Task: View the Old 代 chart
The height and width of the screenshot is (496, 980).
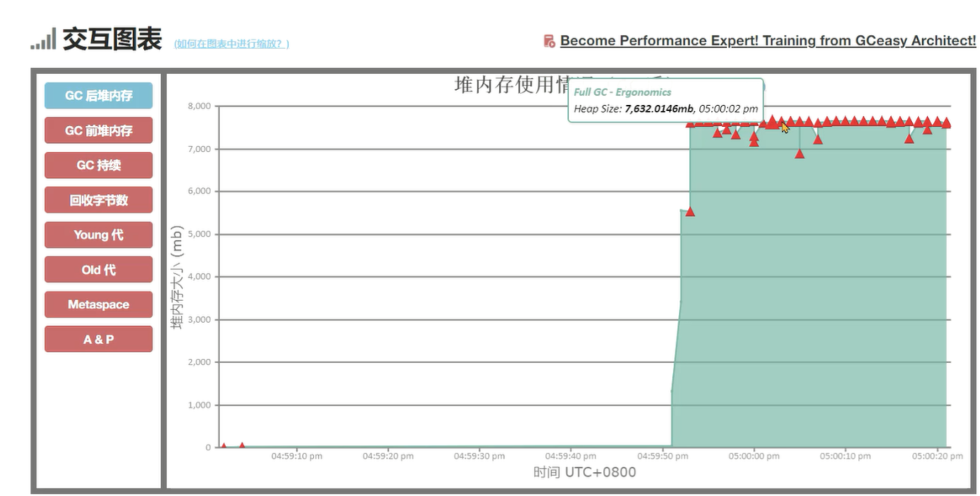Action: (x=98, y=270)
